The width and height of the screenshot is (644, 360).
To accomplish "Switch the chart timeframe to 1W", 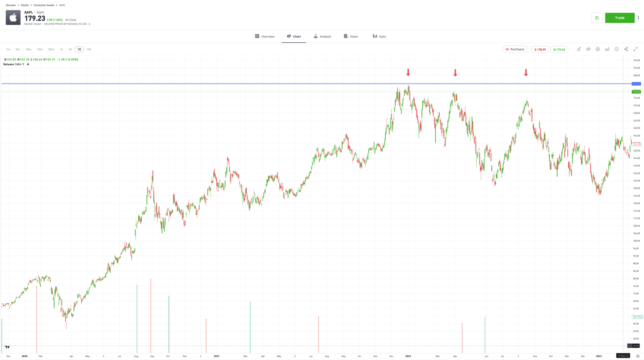I will [x=89, y=49].
